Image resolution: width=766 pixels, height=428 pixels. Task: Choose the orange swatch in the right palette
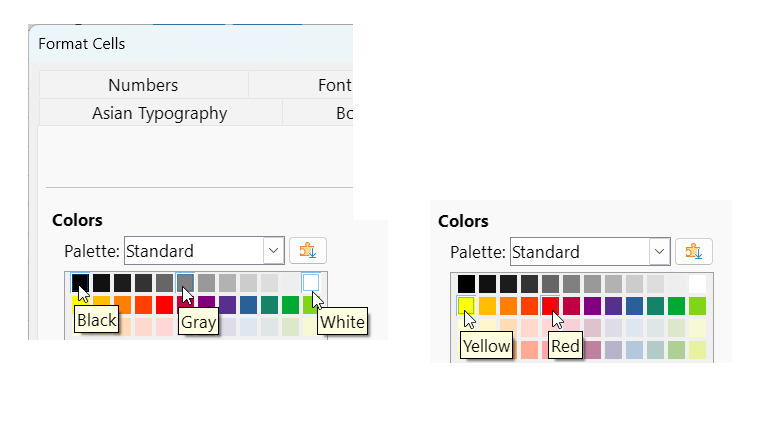click(508, 305)
